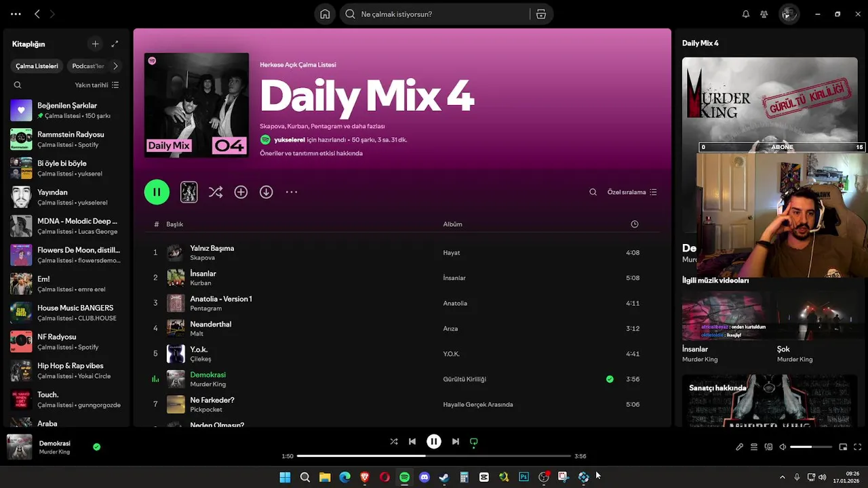Open Hip Hop & Rap vibes playlist
Image resolution: width=868 pixels, height=488 pixels.
point(66,371)
